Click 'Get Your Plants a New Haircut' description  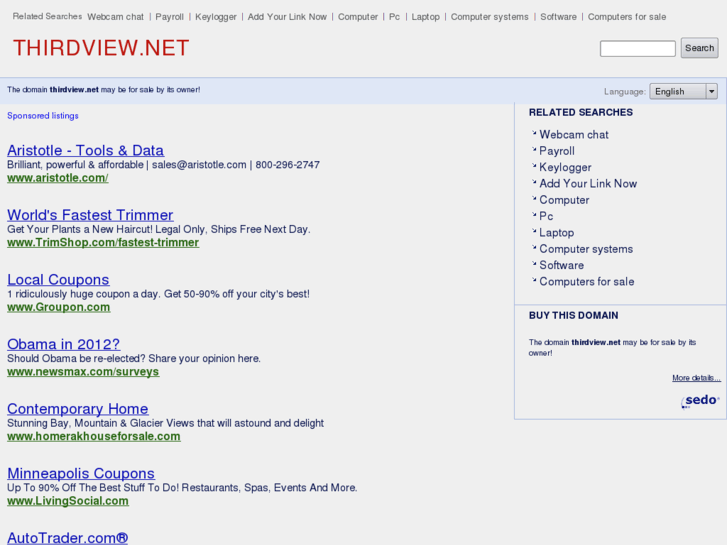coord(159,229)
